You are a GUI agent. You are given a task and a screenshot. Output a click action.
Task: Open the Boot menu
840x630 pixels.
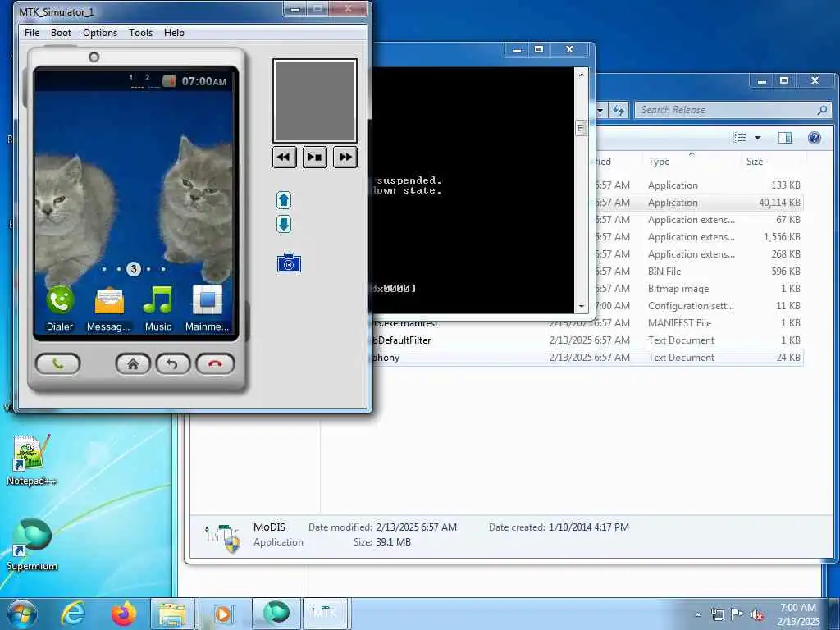coord(61,33)
